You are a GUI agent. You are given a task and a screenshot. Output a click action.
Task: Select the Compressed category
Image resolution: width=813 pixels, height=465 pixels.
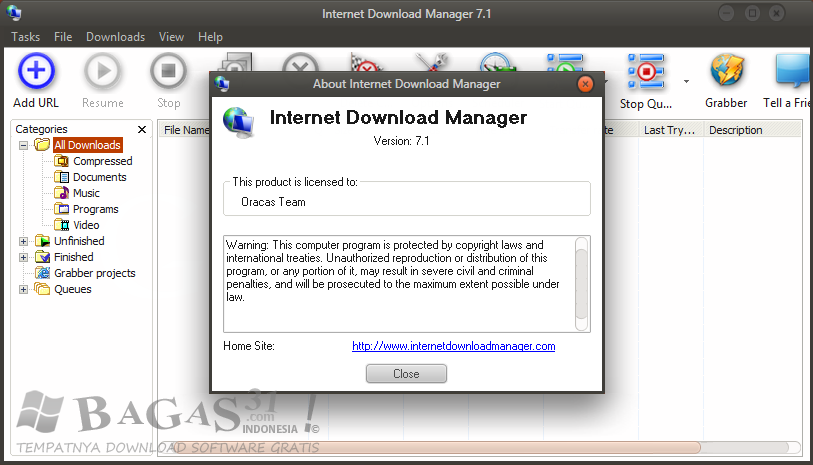click(103, 161)
